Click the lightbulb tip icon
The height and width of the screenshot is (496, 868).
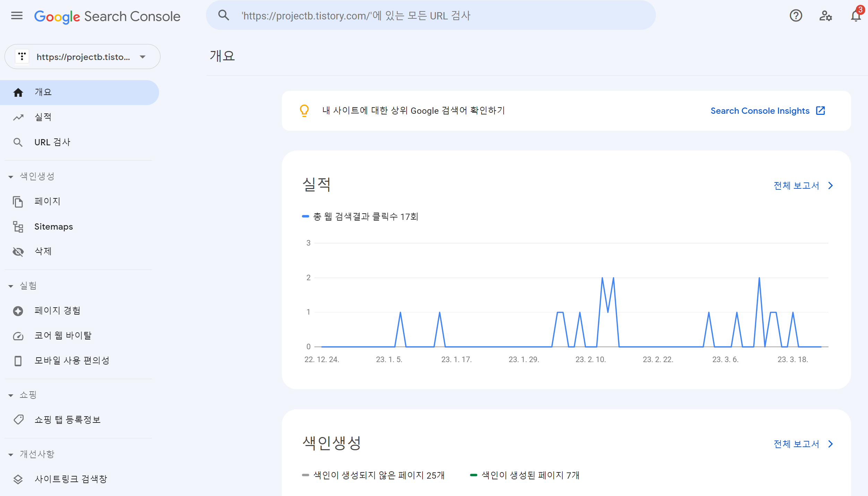tap(304, 111)
